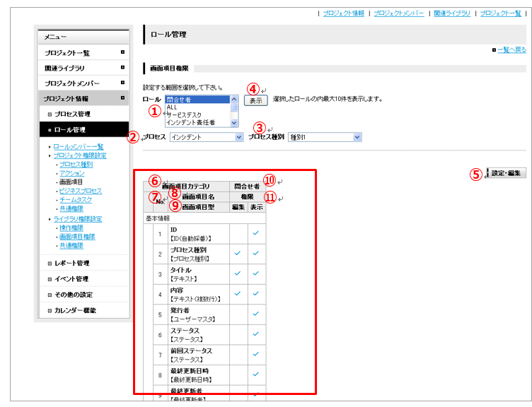This screenshot has width=532, height=407.
Task: Select プロジェクト一覧 in the side menu
Action: [x=83, y=52]
